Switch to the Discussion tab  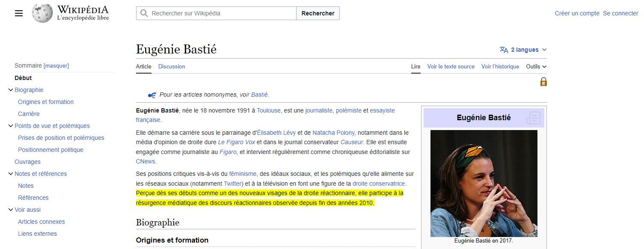point(172,66)
